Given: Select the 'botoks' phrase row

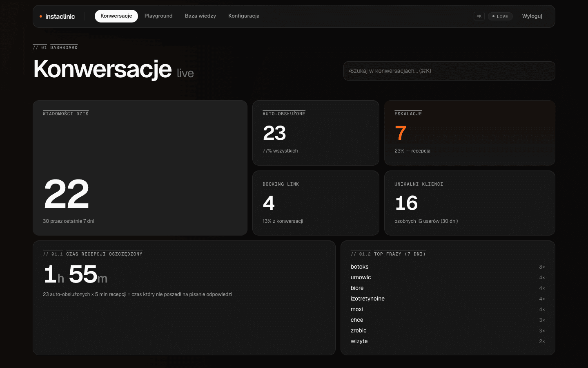Looking at the screenshot, I should pyautogui.click(x=448, y=267).
